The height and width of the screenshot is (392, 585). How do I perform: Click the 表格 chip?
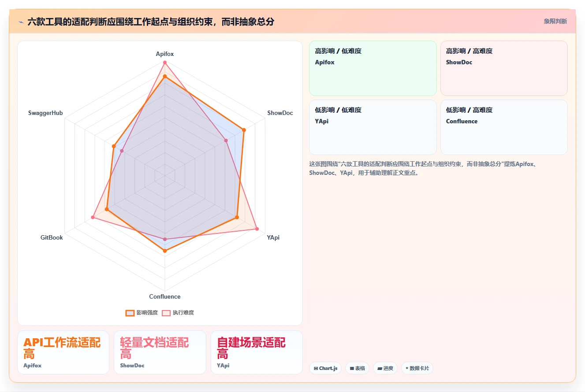[358, 368]
